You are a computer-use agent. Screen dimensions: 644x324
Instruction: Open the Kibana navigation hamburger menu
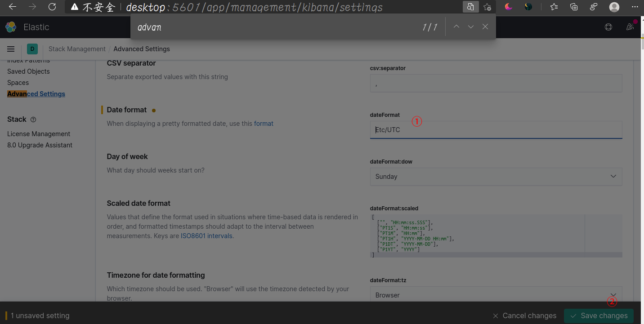click(11, 49)
